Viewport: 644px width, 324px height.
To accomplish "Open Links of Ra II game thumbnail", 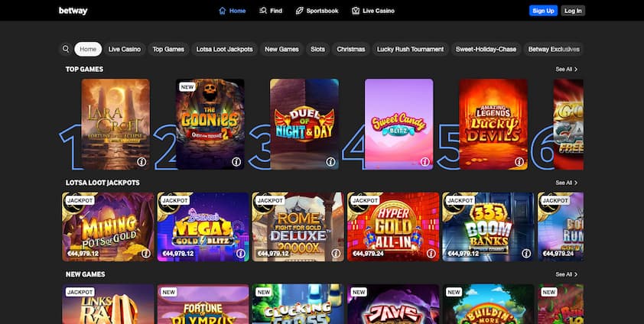I will 108,304.
